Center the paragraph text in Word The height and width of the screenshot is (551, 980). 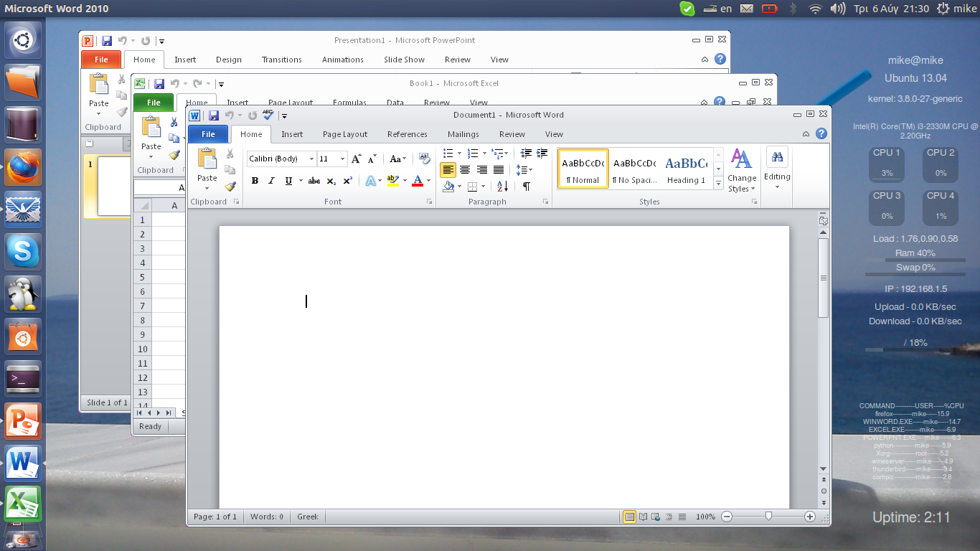[x=465, y=170]
